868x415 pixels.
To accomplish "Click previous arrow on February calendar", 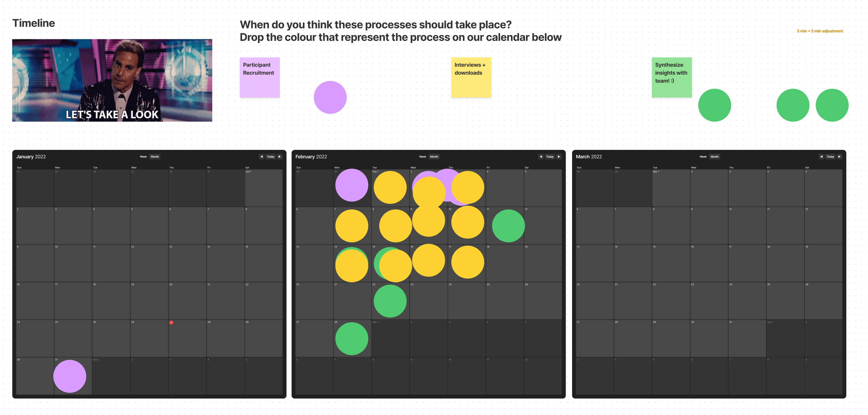I will pos(541,157).
